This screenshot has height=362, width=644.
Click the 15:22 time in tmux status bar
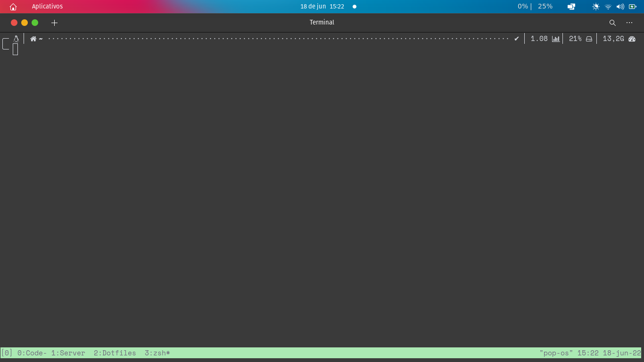(x=588, y=353)
